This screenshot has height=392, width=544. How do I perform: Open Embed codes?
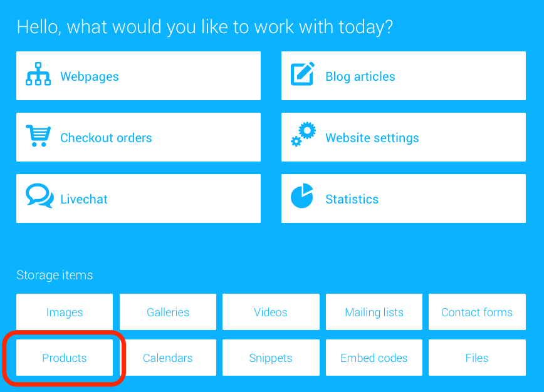tap(374, 358)
